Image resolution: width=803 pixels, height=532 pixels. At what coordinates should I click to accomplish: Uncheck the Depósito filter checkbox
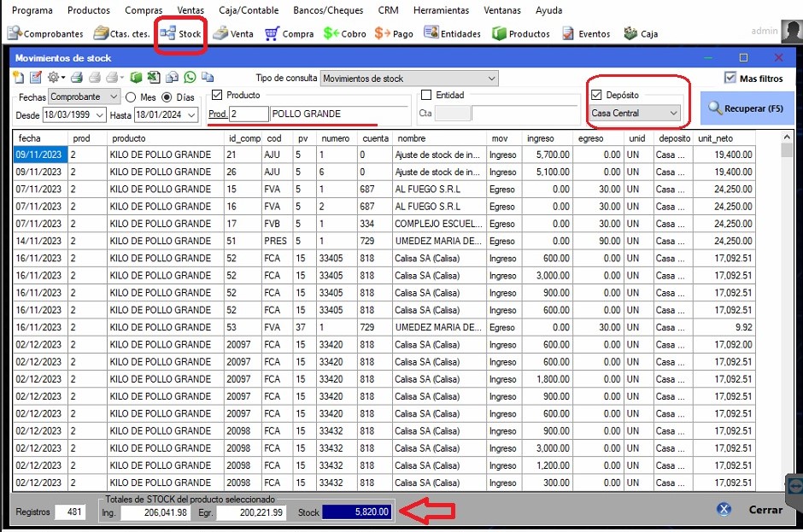click(x=596, y=95)
